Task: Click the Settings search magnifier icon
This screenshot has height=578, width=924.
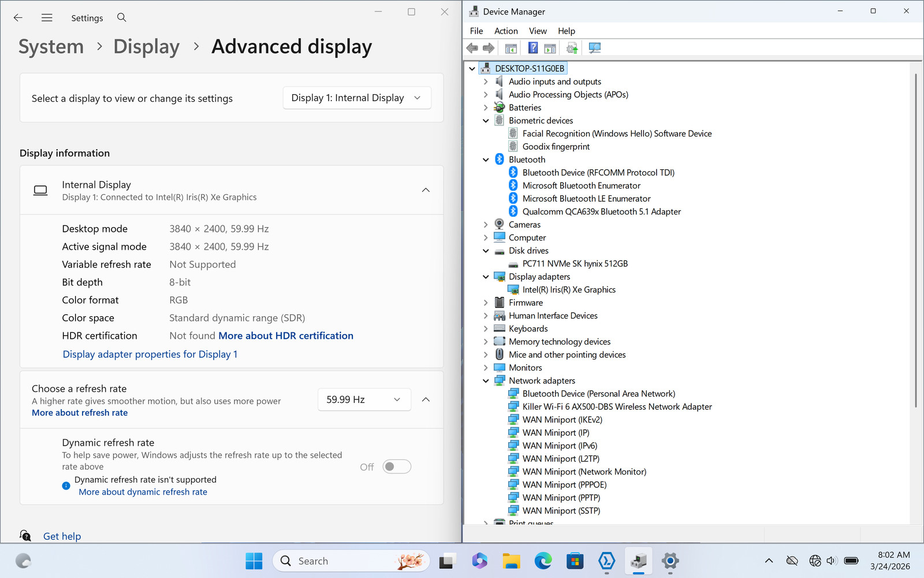Action: coord(121,17)
